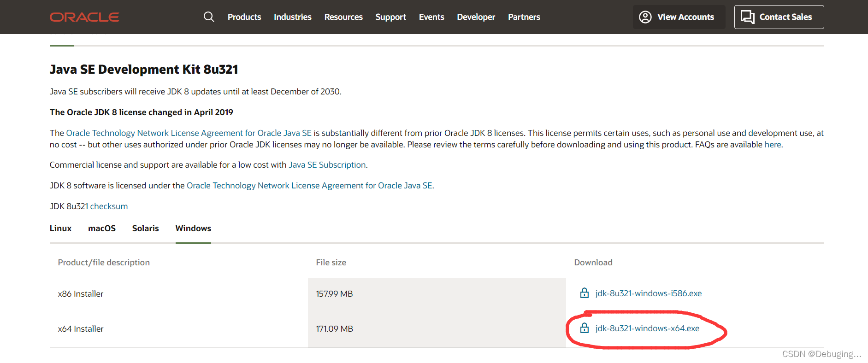The image size is (868, 363).
Task: Select the Windows tab
Action: point(193,228)
